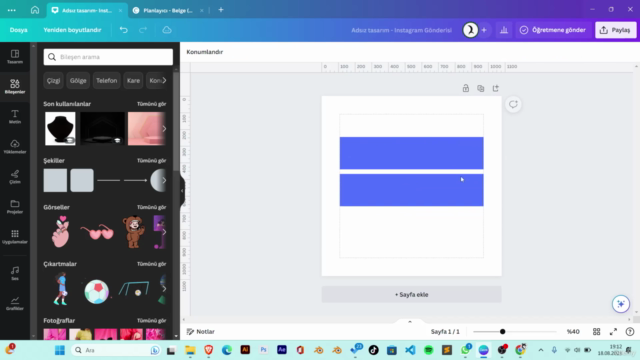Screen dimensions: 640x360
Task: Show more Görseller items arrow
Action: (x=164, y=232)
